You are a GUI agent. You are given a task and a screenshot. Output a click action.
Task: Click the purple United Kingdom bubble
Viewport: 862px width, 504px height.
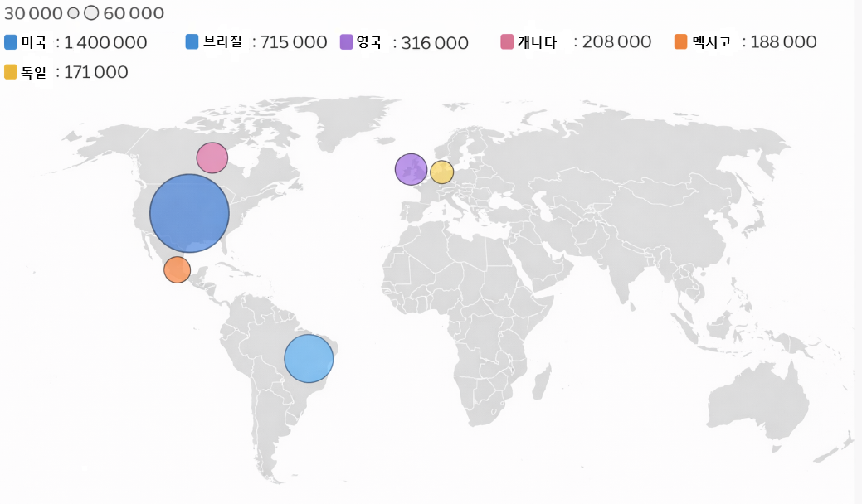click(x=411, y=169)
